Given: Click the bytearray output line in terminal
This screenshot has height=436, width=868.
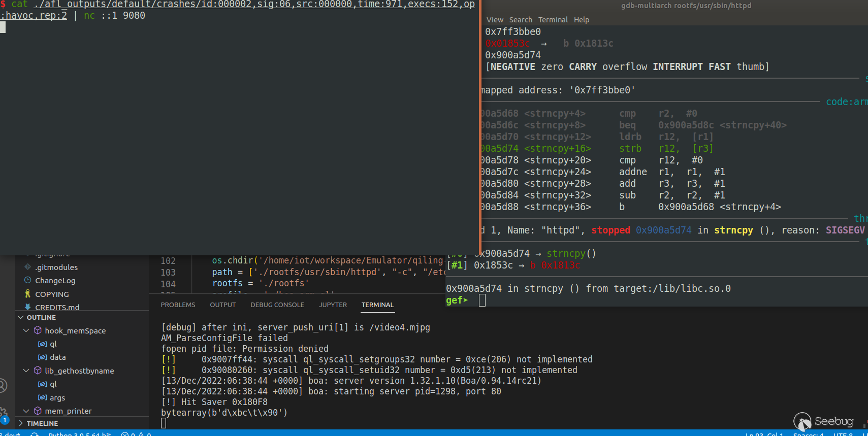Looking at the screenshot, I should click(224, 413).
